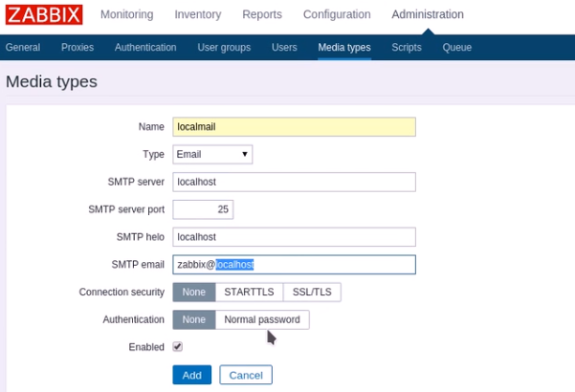Image resolution: width=575 pixels, height=392 pixels.
Task: Go to User groups
Action: pyautogui.click(x=224, y=47)
